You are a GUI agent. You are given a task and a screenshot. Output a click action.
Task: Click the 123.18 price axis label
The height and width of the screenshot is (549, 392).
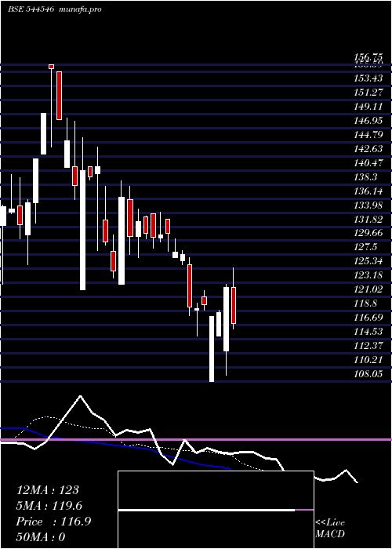click(x=368, y=275)
